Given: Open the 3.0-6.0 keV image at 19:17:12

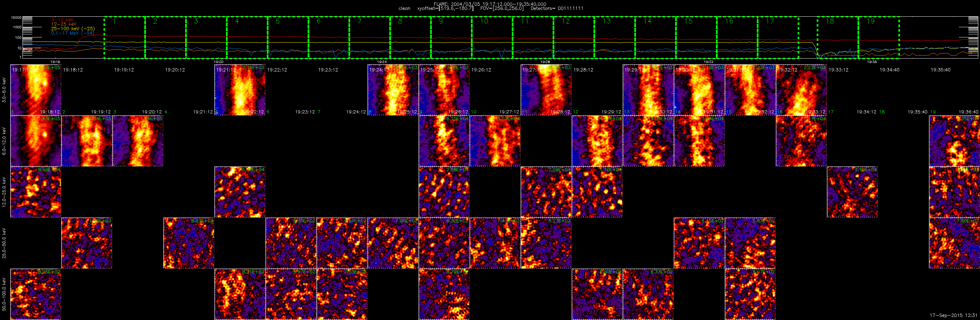Looking at the screenshot, I should tap(36, 90).
